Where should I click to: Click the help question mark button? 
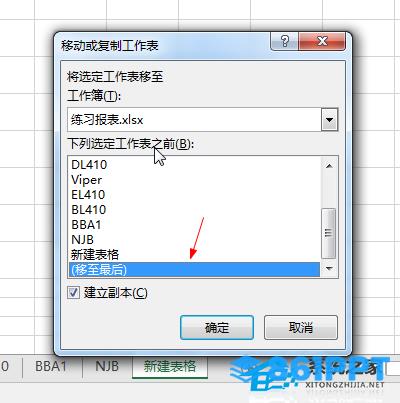[x=285, y=41]
